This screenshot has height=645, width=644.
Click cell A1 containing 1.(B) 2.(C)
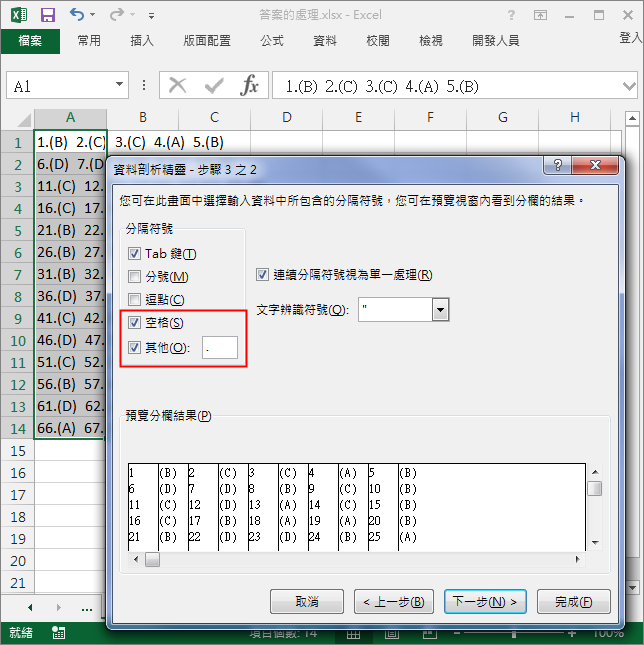point(71,142)
